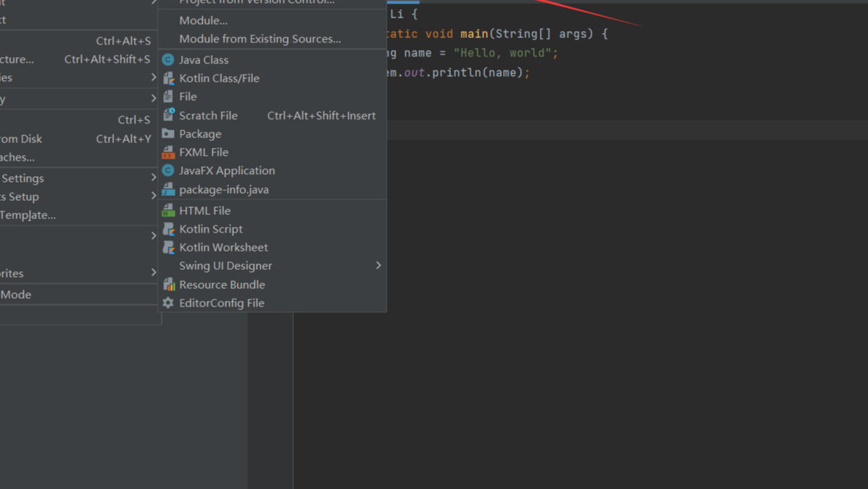Screen dimensions: 868x489
Task: Click the main method name in editor
Action: (474, 34)
